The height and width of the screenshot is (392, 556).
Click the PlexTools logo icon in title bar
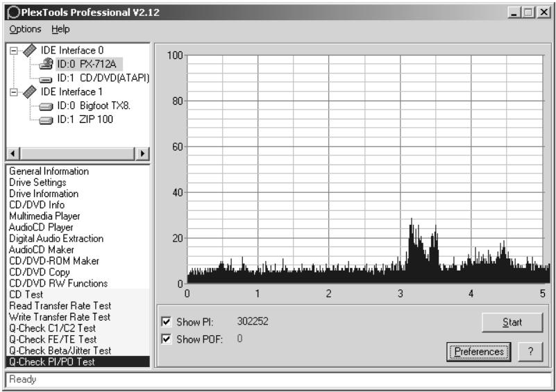[x=13, y=12]
